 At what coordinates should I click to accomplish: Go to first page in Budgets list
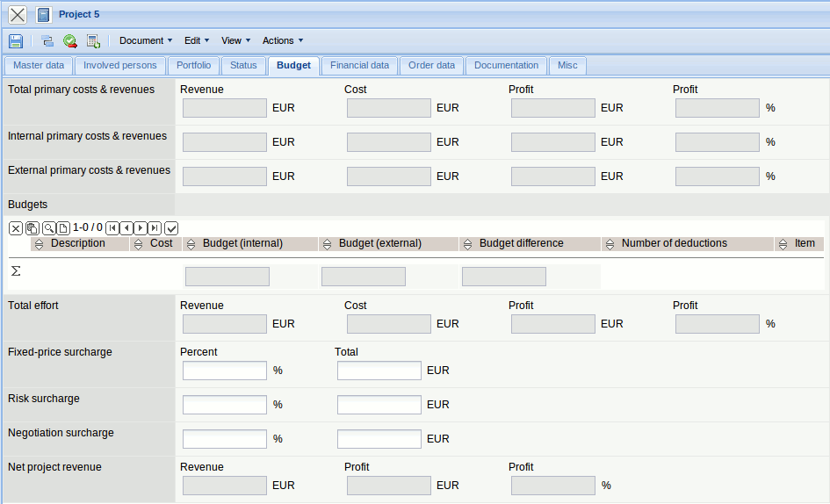coord(112,228)
